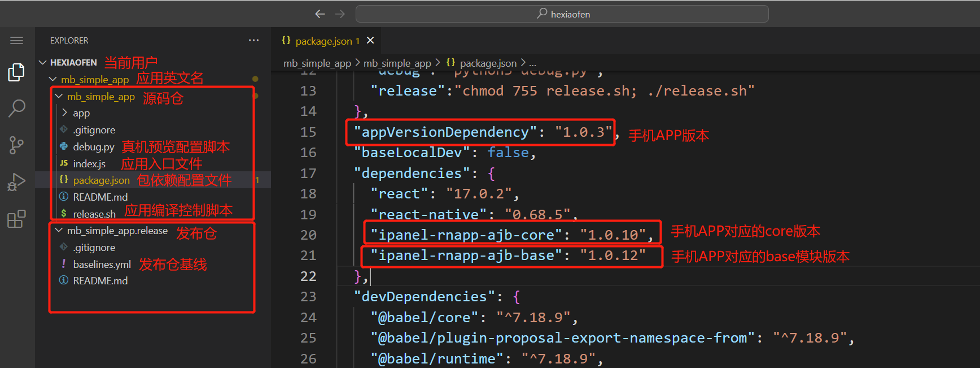
Task: Open the Search view icon
Action: click(x=16, y=108)
